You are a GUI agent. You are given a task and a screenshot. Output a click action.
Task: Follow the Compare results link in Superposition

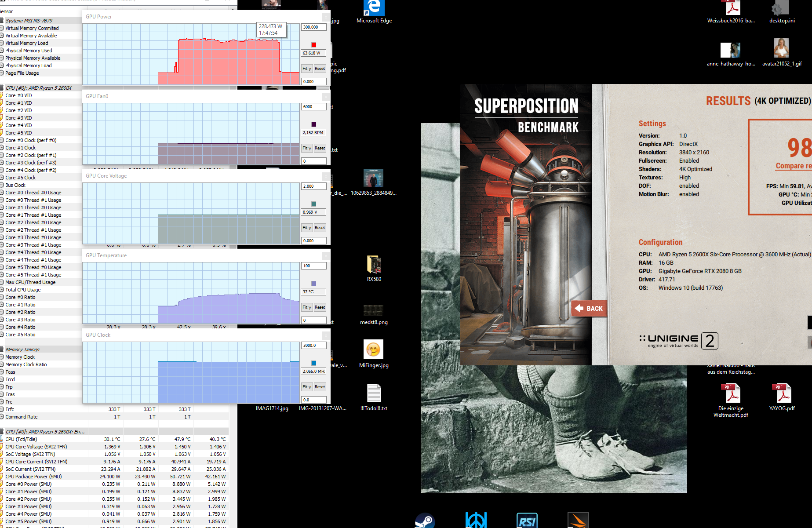pos(794,166)
